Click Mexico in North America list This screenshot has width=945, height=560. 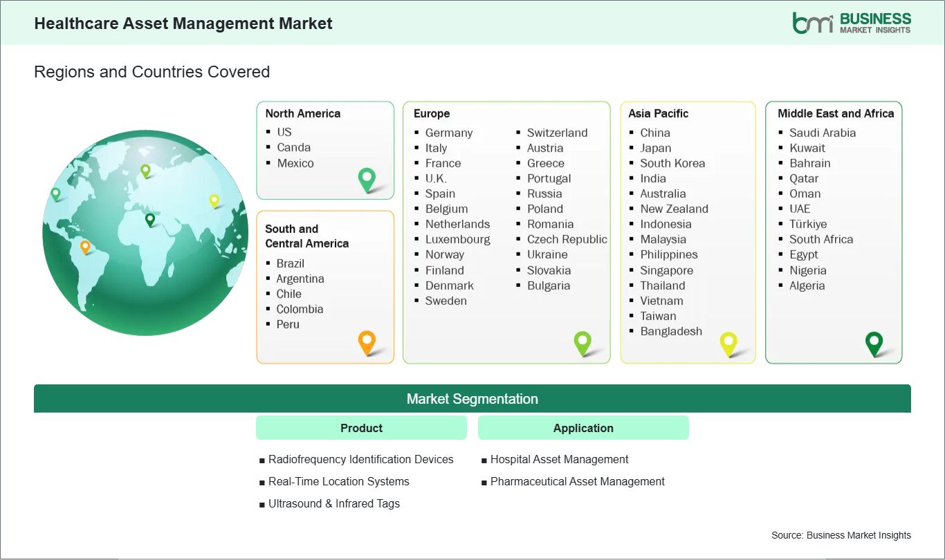295,163
